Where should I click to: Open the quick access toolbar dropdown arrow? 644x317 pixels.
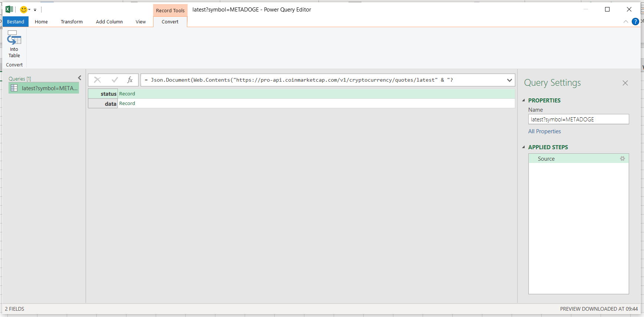coord(35,10)
